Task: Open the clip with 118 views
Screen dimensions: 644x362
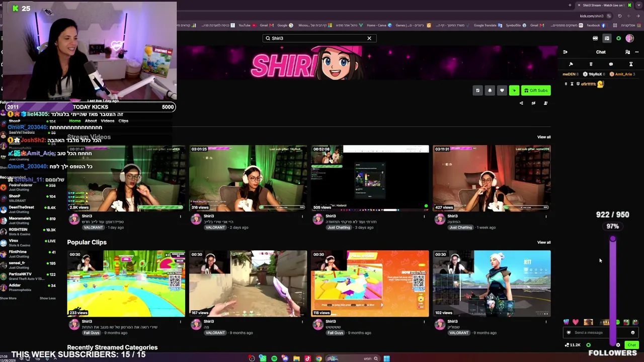Action: (x=370, y=284)
